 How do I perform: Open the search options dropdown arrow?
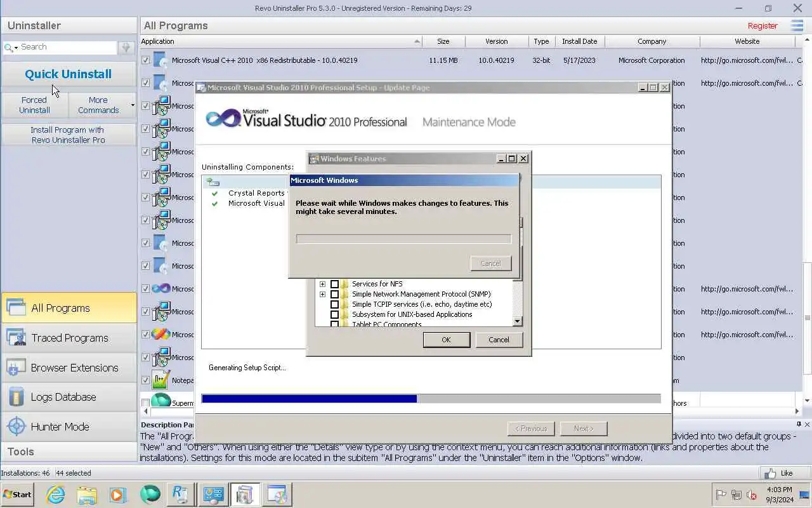16,48
